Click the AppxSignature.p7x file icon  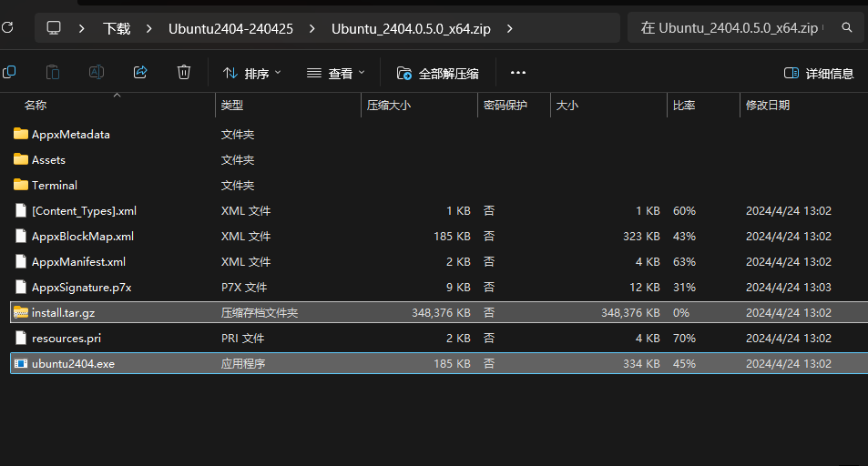(21, 287)
